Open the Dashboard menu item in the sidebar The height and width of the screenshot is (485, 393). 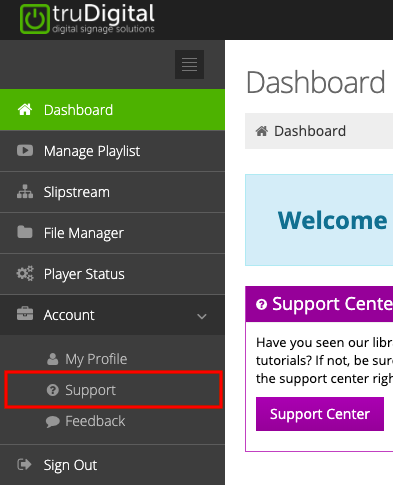[x=112, y=110]
